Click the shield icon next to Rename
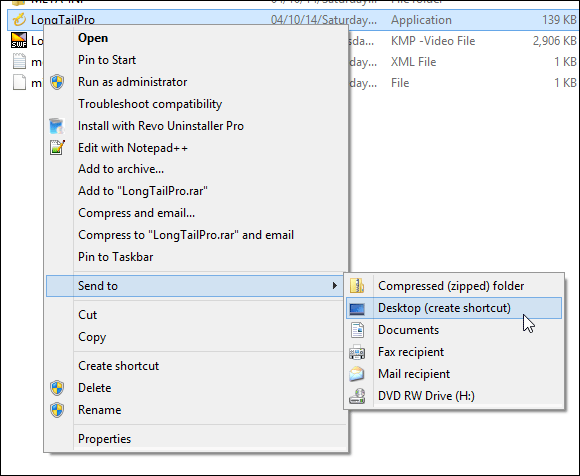This screenshot has height=476, width=580. coord(57,410)
